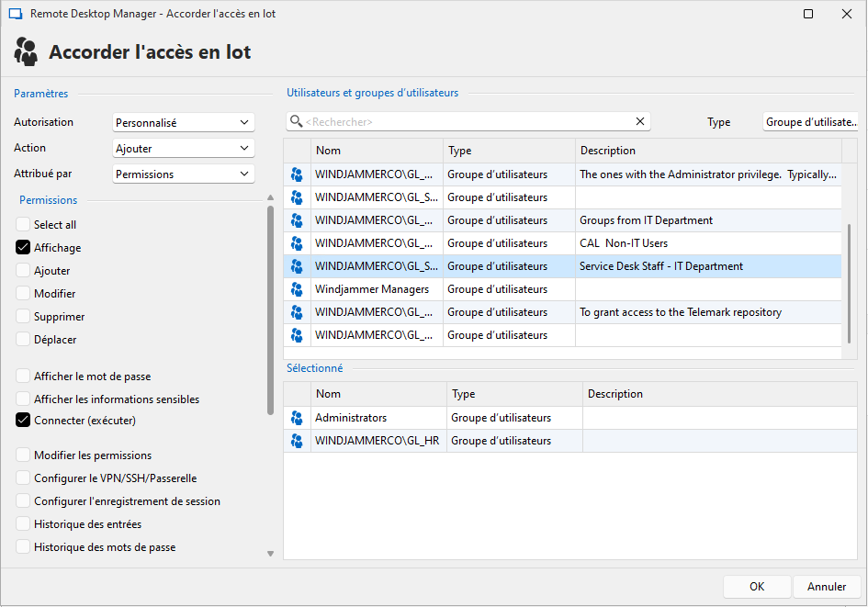Viewport: 868px width, 607px height.
Task: Select Administrators in Sélectionné list
Action: tap(570, 418)
